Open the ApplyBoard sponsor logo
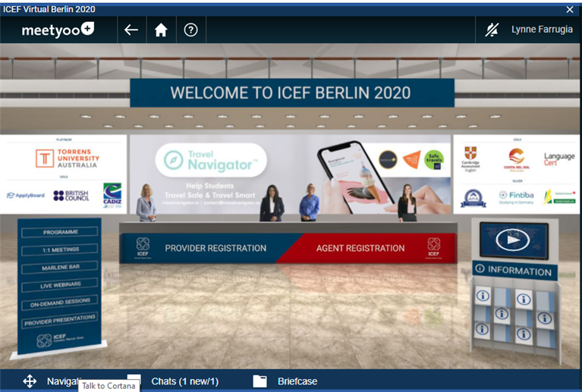This screenshot has height=392, width=582. point(26,196)
